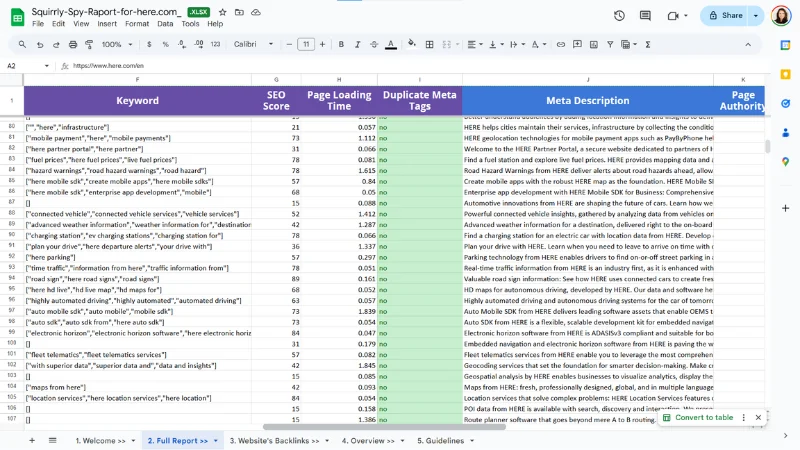Open the zoom 100% dropdown

click(x=115, y=44)
